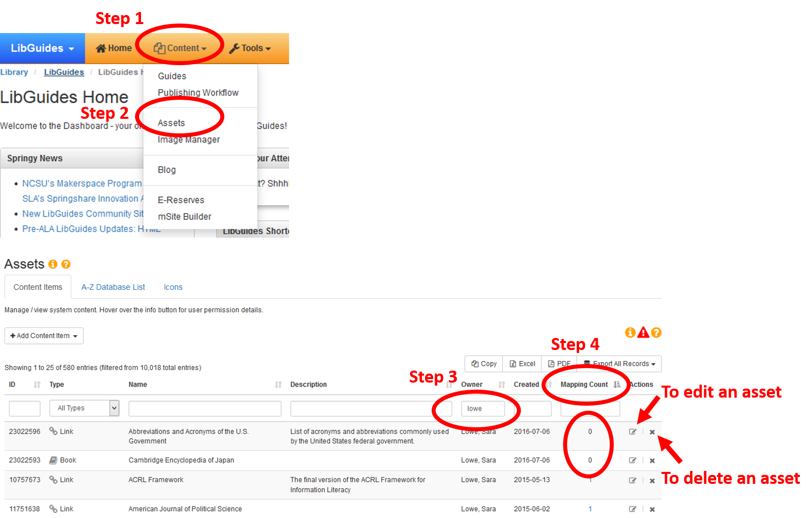
Task: Edit the Cambridge Encyclopedia of Japan asset
Action: (633, 460)
